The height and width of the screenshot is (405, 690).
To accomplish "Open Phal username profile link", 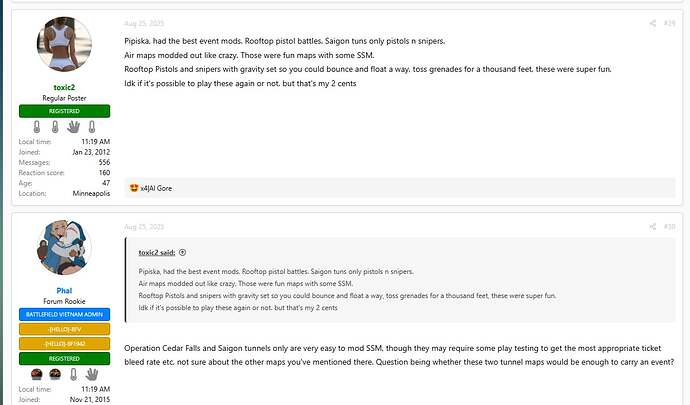I will click(65, 292).
